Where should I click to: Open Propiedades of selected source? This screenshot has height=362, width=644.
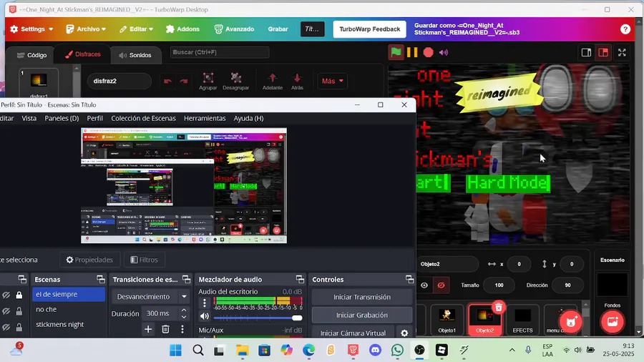click(x=89, y=260)
